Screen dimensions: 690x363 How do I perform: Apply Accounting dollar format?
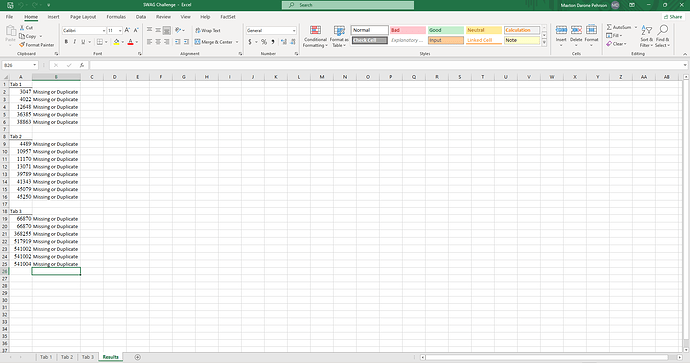click(x=250, y=42)
